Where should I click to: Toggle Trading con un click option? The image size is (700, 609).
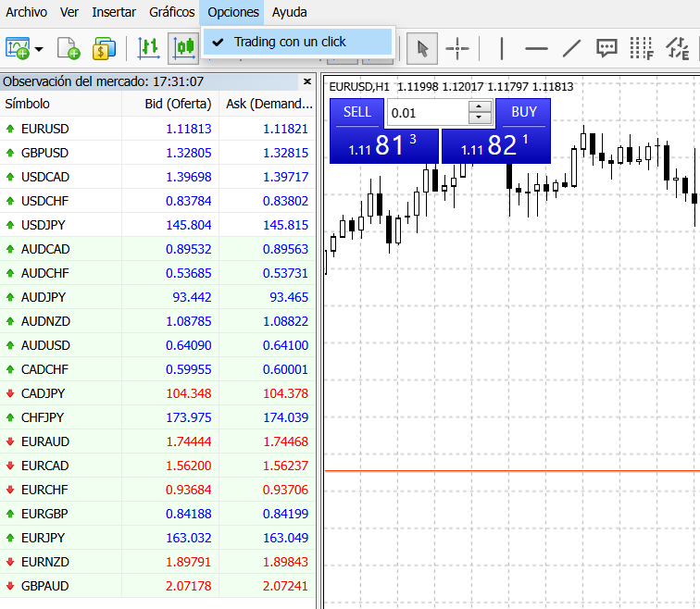click(298, 42)
